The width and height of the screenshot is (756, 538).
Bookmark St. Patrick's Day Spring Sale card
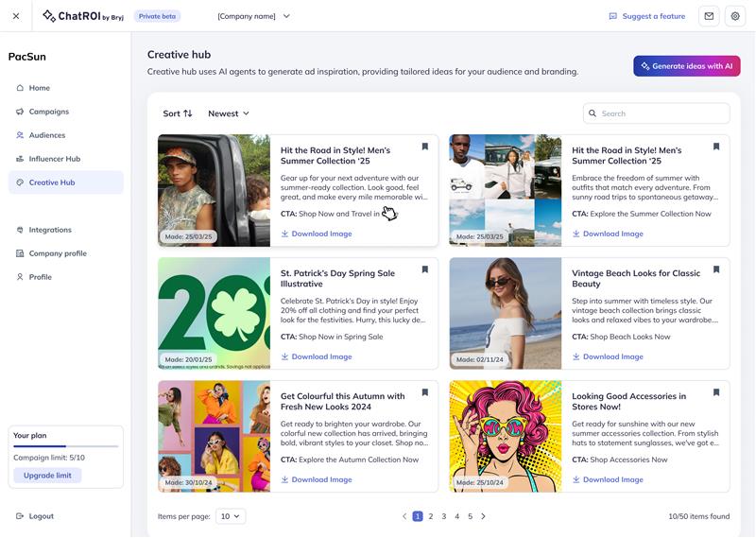pyautogui.click(x=424, y=269)
